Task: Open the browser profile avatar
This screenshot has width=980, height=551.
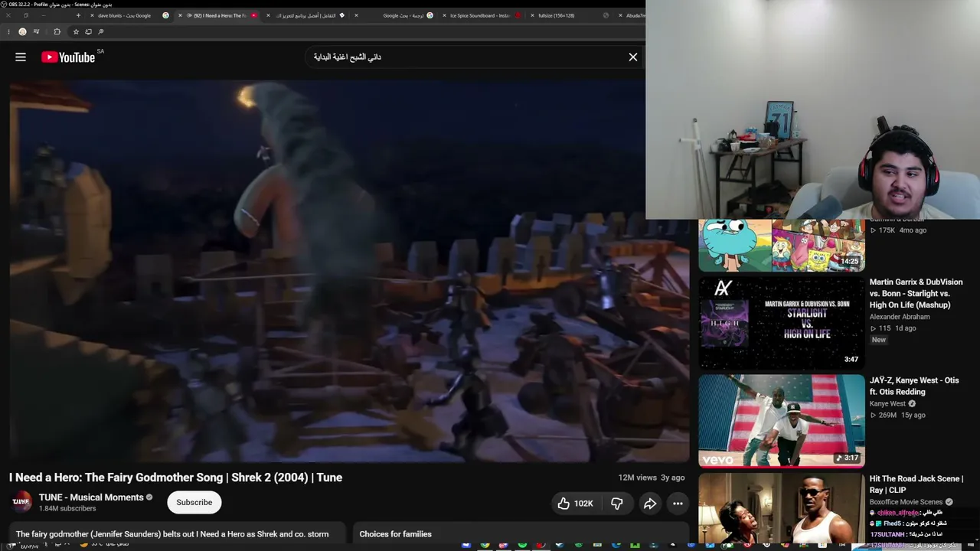Action: pyautogui.click(x=22, y=31)
